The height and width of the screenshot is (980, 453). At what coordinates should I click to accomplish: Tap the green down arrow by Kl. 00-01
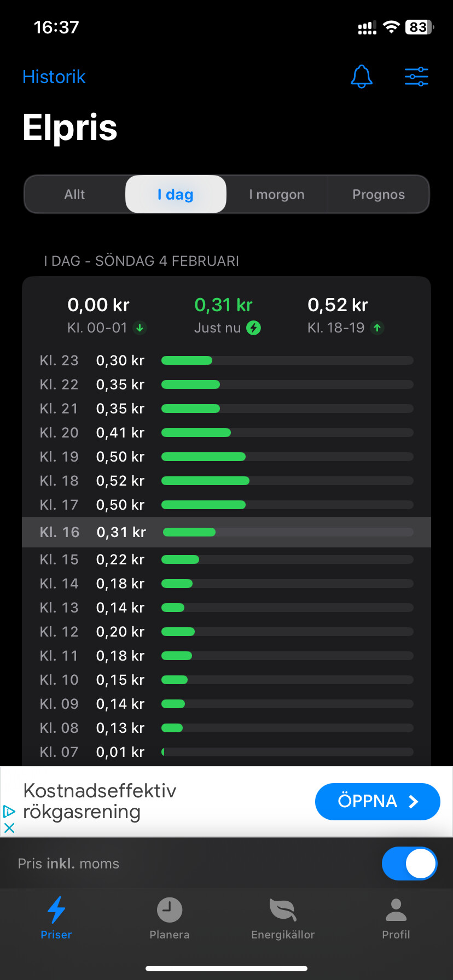click(140, 328)
